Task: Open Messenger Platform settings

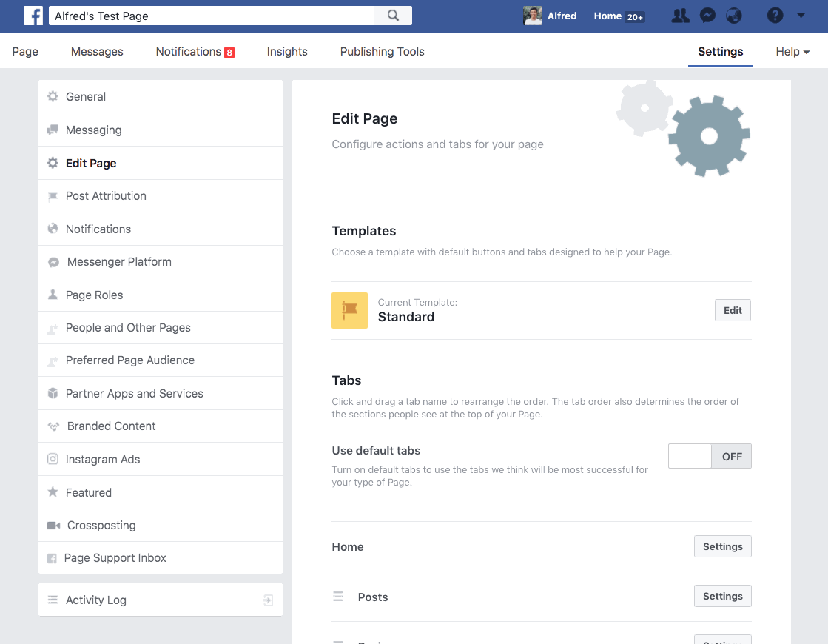Action: click(x=161, y=262)
